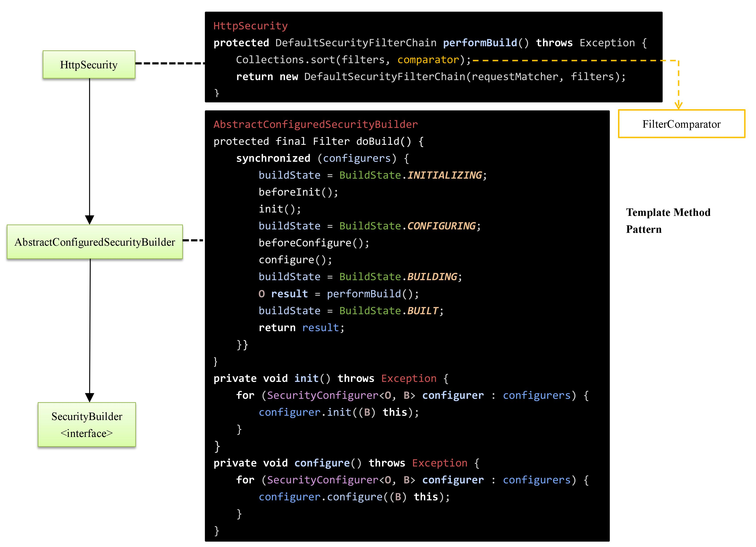Click the private void configure method header
The height and width of the screenshot is (547, 756).
[x=346, y=463]
